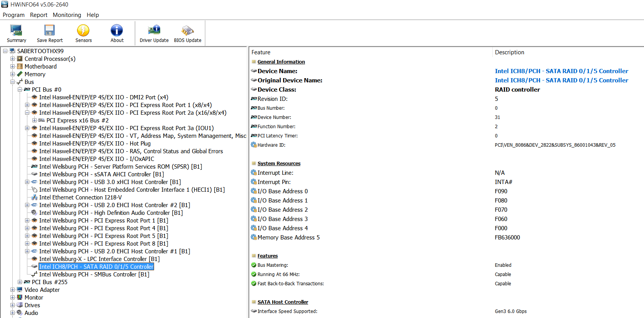Click the Video Adapter monitor icon
The image size is (644, 318).
(20, 290)
